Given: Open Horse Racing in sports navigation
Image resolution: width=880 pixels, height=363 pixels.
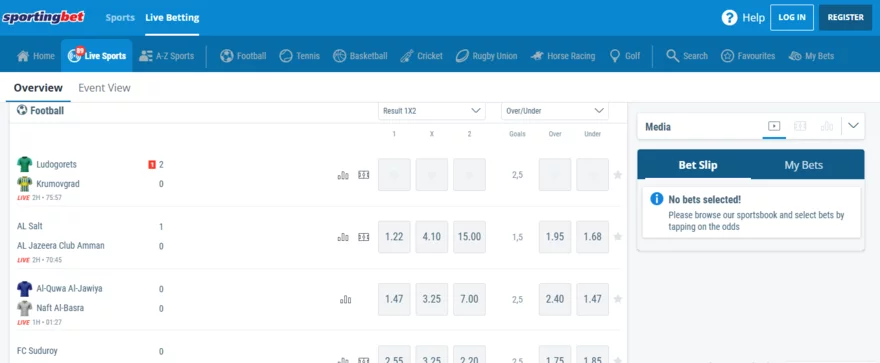Looking at the screenshot, I should coord(563,56).
